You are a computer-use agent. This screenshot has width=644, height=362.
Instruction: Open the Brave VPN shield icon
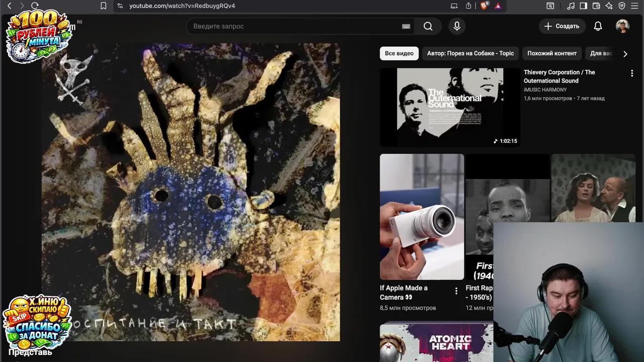coord(622,6)
